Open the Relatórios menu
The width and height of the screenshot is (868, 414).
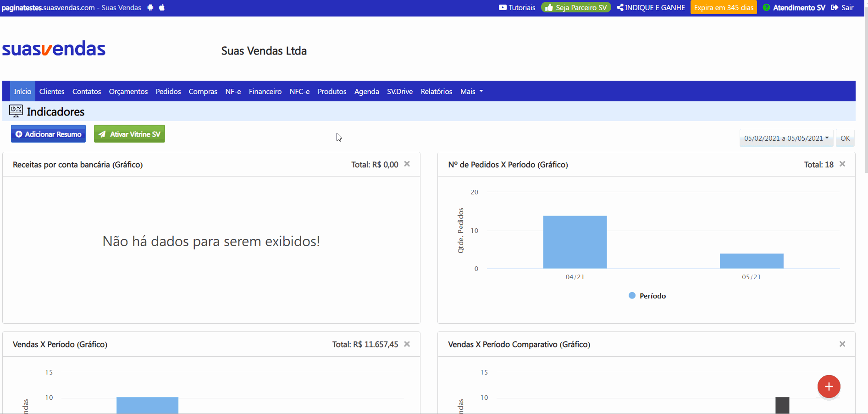click(437, 91)
